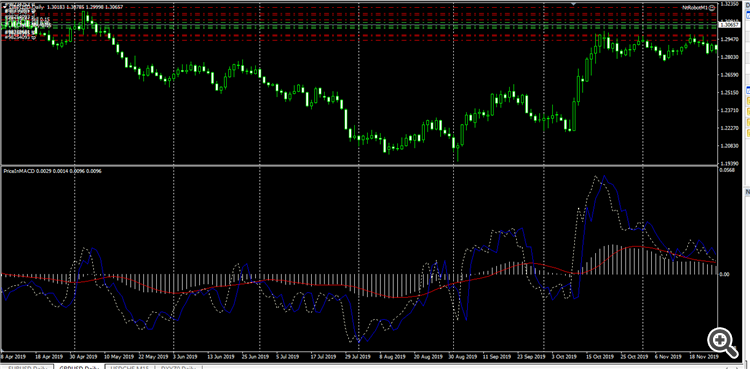Click the 0.00 level on indicator scale
Screen dimensions: 750x369
(725, 274)
